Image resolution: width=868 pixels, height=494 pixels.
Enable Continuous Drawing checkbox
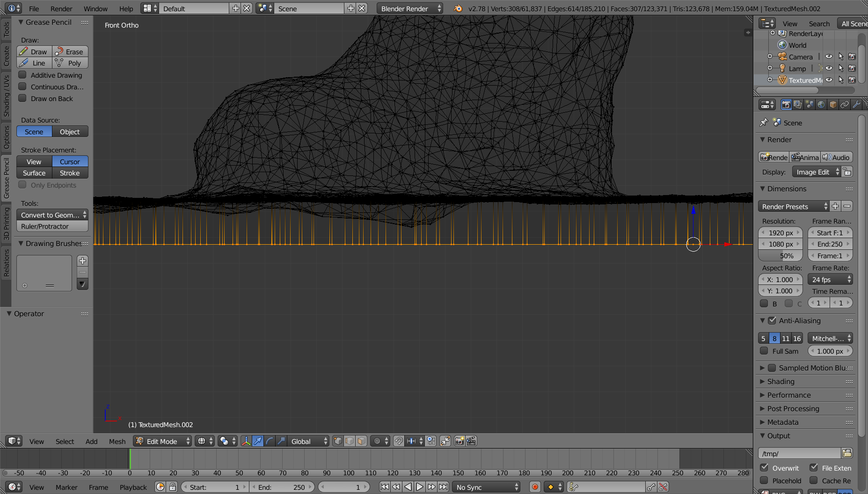(22, 87)
